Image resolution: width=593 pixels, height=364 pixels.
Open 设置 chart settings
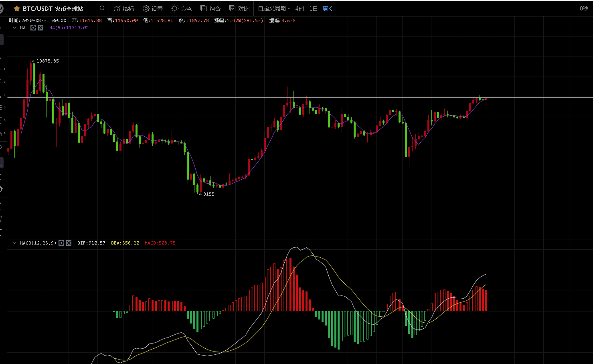[153, 8]
